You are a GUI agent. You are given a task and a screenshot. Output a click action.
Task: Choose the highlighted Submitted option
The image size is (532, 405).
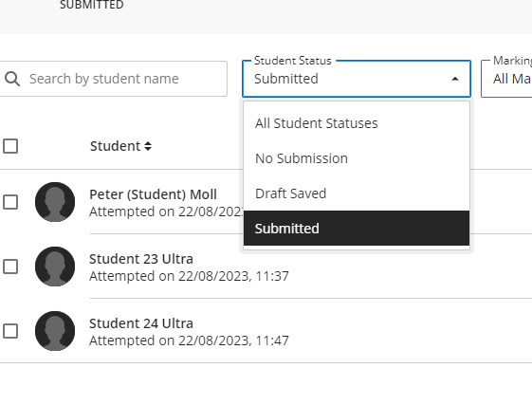pos(357,229)
